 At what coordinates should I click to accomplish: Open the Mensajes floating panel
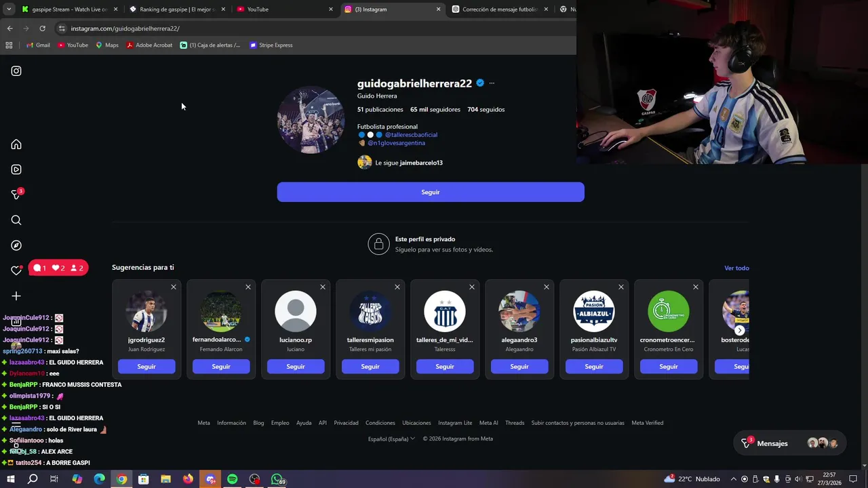click(791, 443)
